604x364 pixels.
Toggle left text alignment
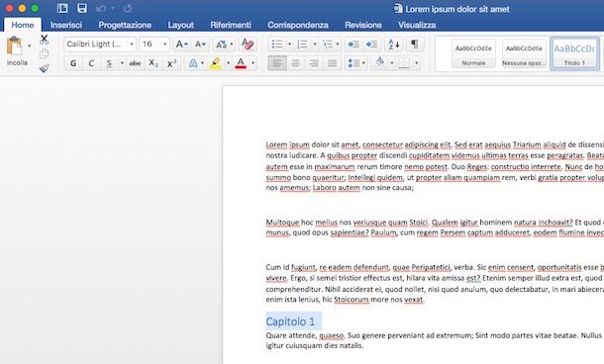click(x=277, y=63)
